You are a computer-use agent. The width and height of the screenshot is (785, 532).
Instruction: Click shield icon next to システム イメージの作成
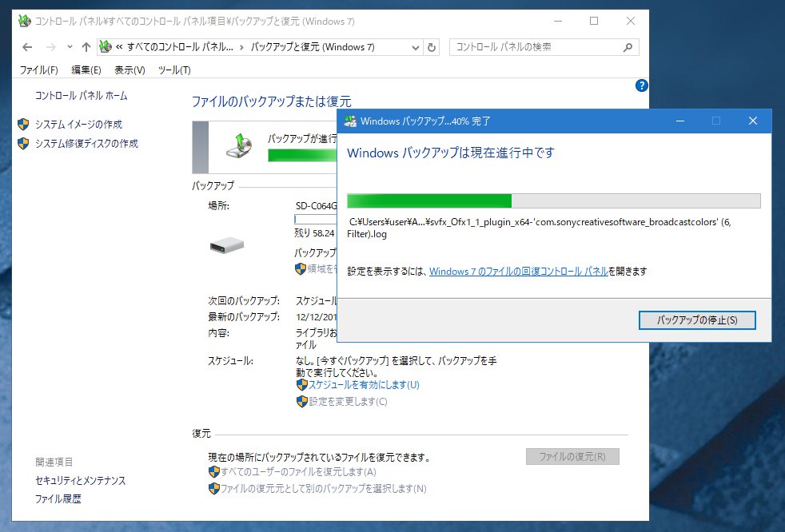coord(23,124)
